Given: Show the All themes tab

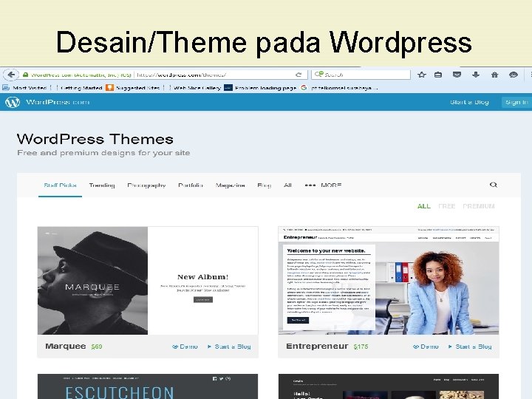Looking at the screenshot, I should (x=287, y=185).
